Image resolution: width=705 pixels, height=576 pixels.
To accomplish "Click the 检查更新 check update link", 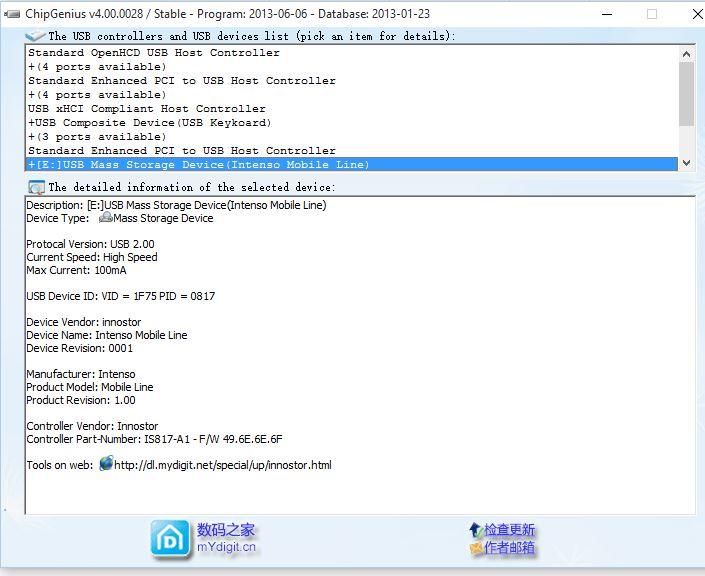I will pos(509,530).
